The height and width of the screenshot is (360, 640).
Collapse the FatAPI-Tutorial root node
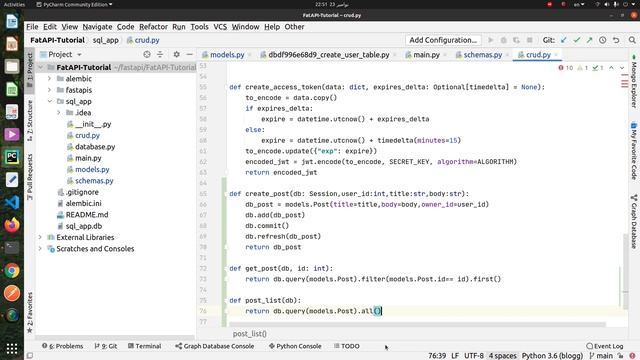click(40, 67)
